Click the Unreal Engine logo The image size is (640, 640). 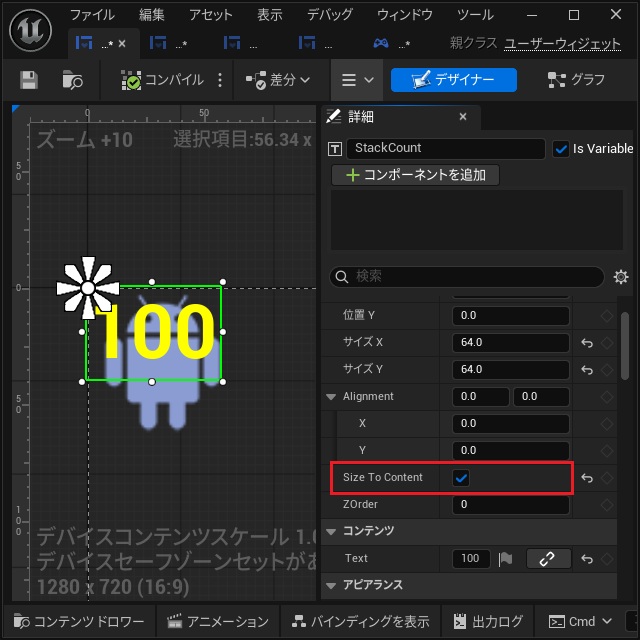(31, 31)
